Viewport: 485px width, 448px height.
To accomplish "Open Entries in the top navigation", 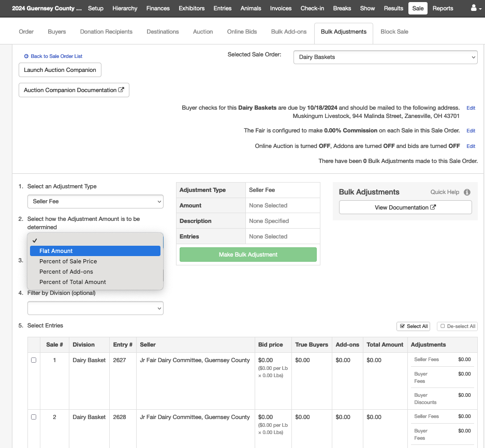I will click(x=223, y=8).
